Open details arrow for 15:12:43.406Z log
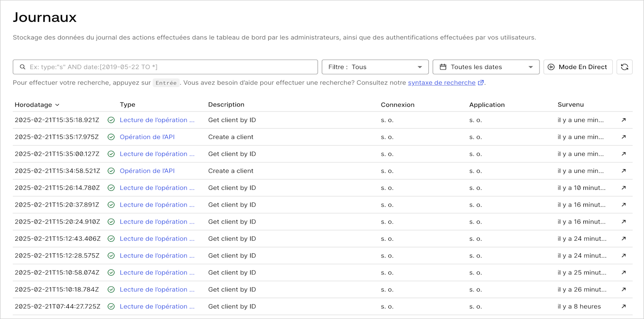 pyautogui.click(x=624, y=239)
